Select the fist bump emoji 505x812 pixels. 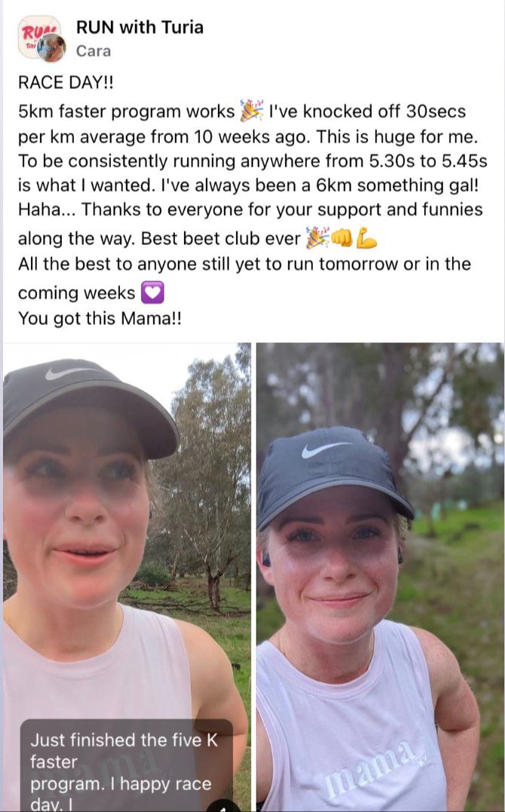pos(341,238)
